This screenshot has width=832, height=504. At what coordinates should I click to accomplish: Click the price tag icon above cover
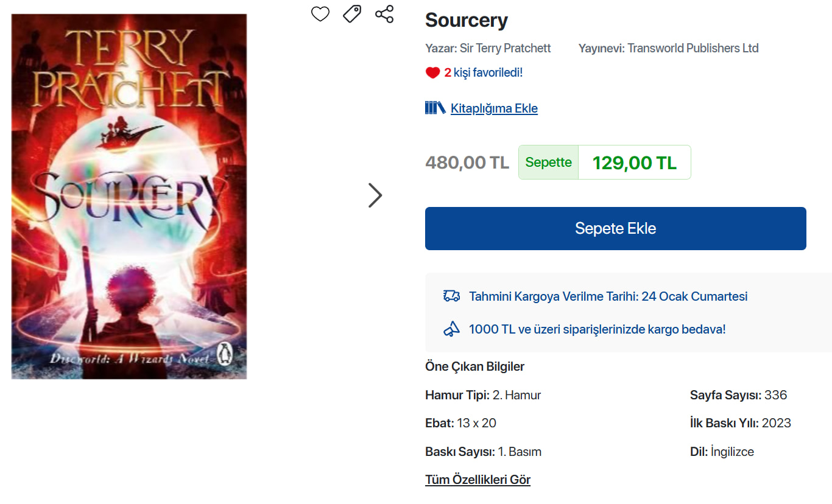[352, 14]
